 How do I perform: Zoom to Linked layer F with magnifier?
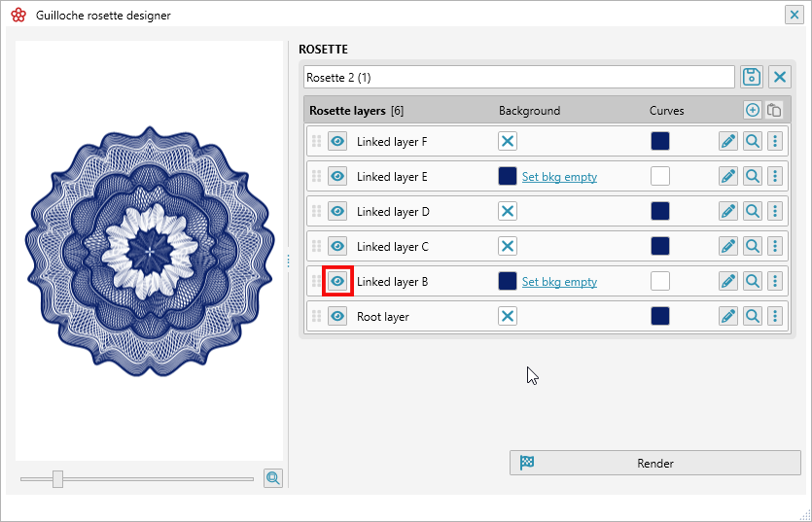(x=753, y=141)
